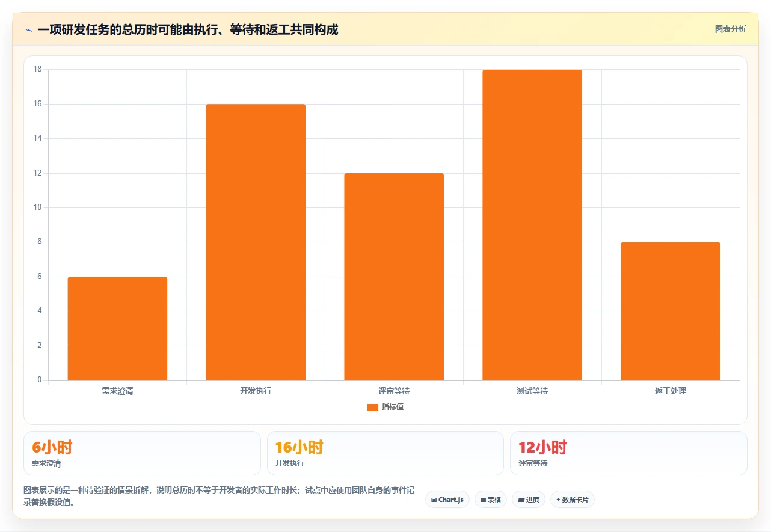Image resolution: width=771 pixels, height=532 pixels.
Task: Click the y-axis value 18
Action: click(37, 69)
